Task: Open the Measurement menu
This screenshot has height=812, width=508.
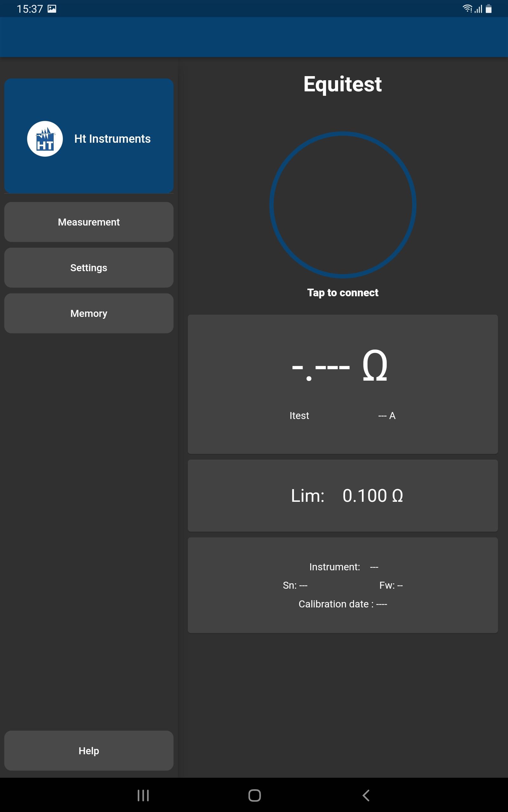Action: pos(89,222)
